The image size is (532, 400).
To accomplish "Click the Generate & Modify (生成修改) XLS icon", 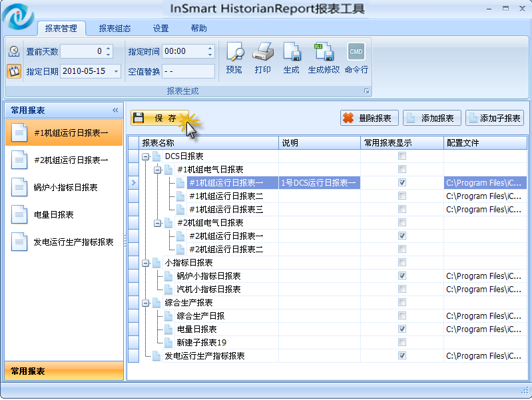I will click(x=324, y=52).
